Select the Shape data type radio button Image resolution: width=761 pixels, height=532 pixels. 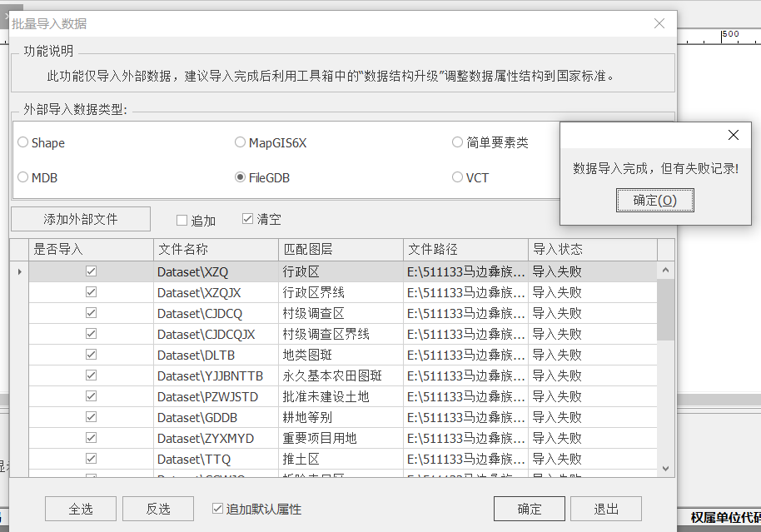[x=23, y=142]
